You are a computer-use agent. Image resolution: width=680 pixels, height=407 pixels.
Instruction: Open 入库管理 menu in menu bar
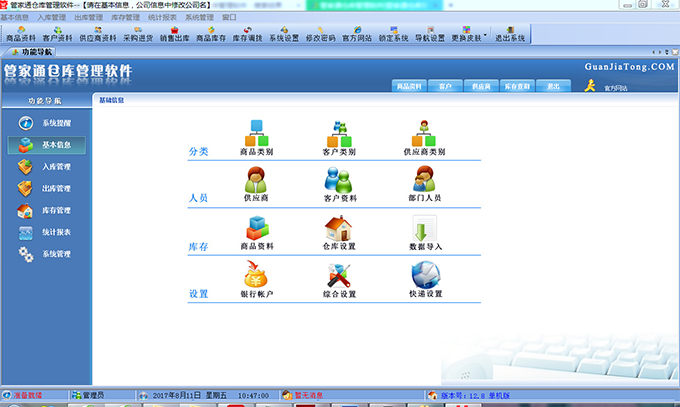tap(52, 17)
